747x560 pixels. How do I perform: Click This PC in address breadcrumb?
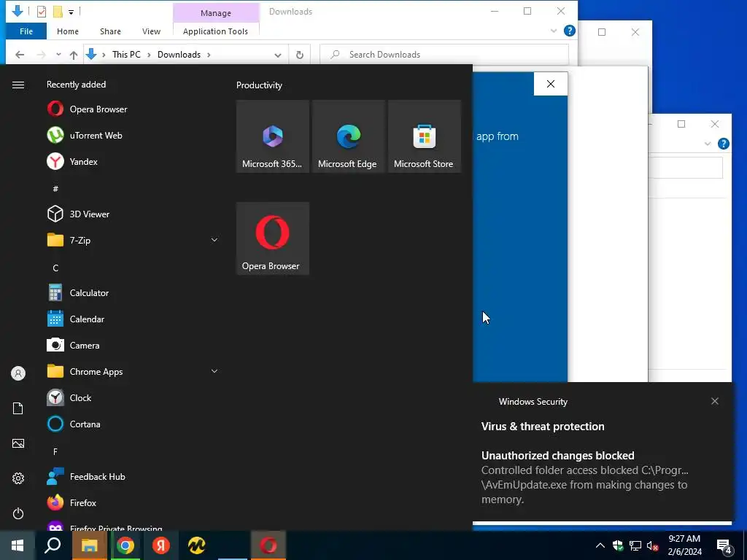click(126, 55)
